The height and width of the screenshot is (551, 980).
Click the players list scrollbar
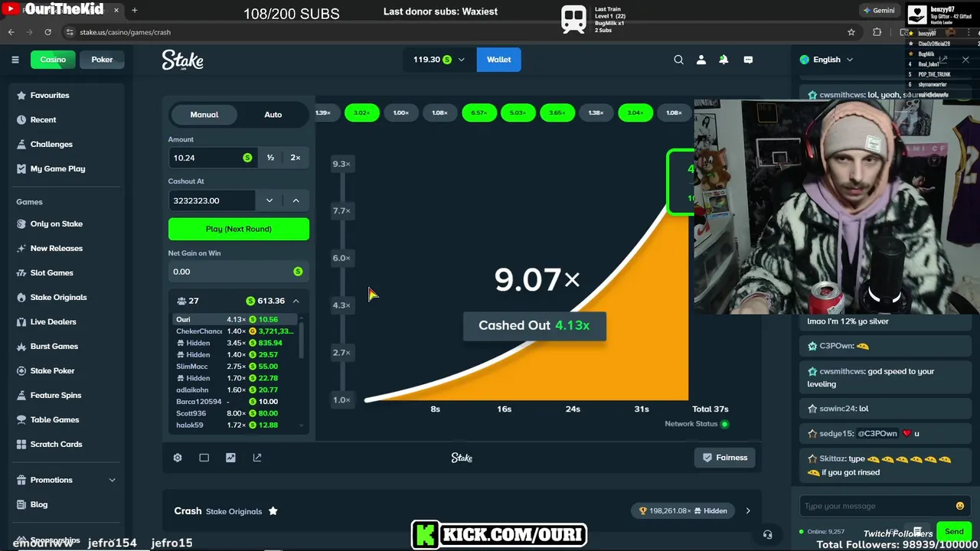(x=302, y=341)
